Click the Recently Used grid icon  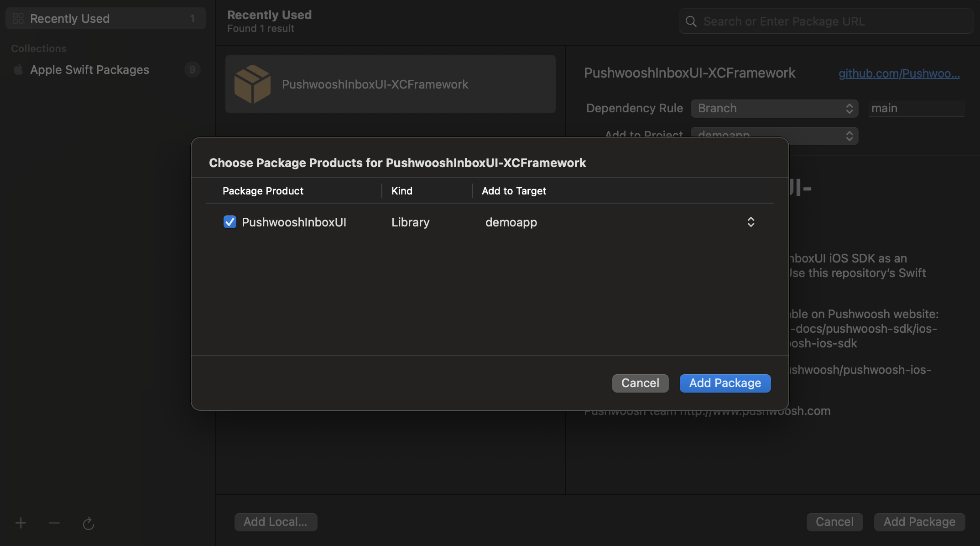point(18,18)
